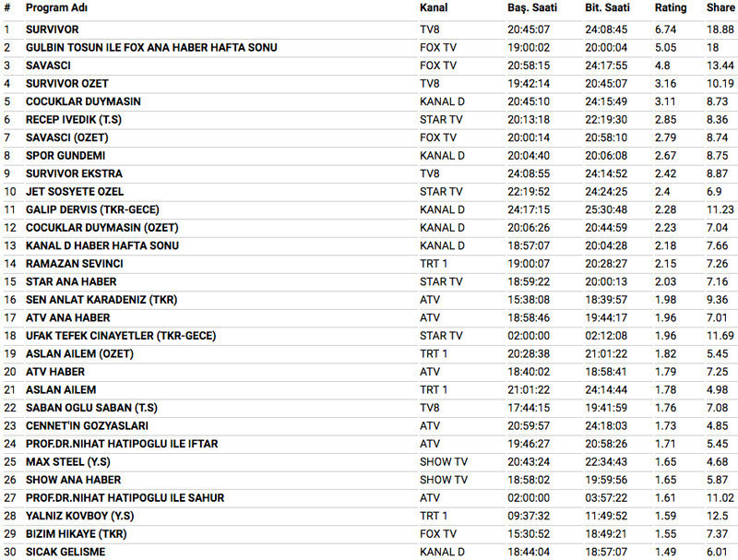The width and height of the screenshot is (738, 560).
Task: Click the SPOR GUNDEMI program
Action: [65, 156]
